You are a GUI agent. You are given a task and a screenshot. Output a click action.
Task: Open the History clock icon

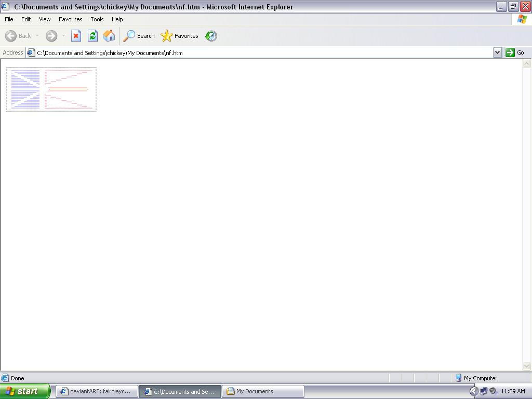[x=211, y=36]
